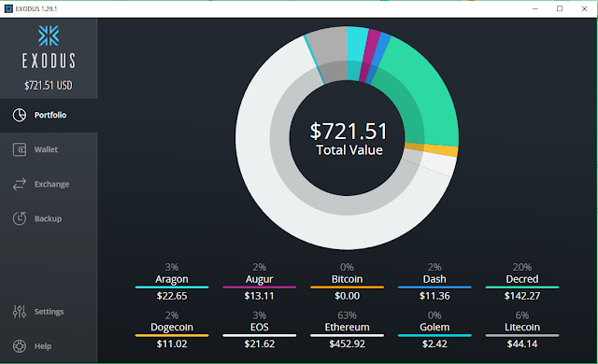
Task: Click the Settings sliders icon
Action: tap(20, 312)
